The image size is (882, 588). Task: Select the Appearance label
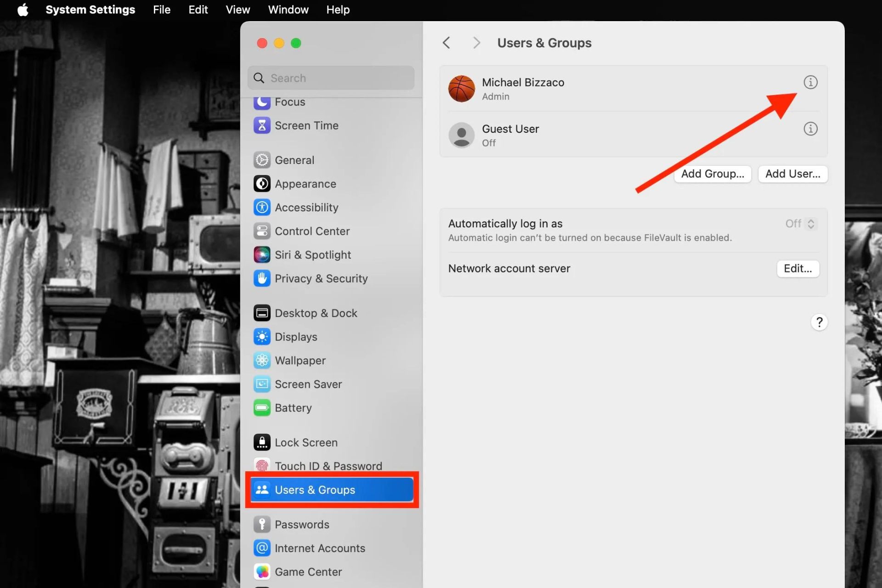(305, 184)
